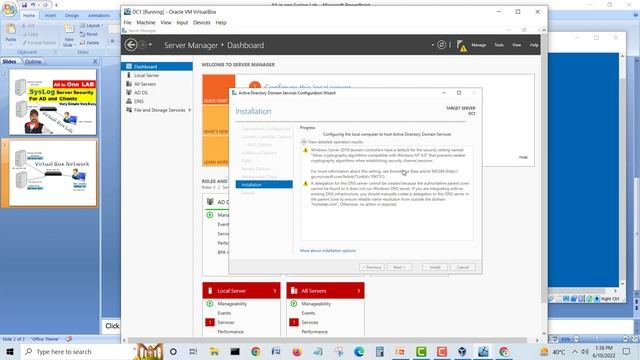Open the Local Server red tile header
Image resolution: width=640 pixels, height=360 pixels.
(241, 291)
